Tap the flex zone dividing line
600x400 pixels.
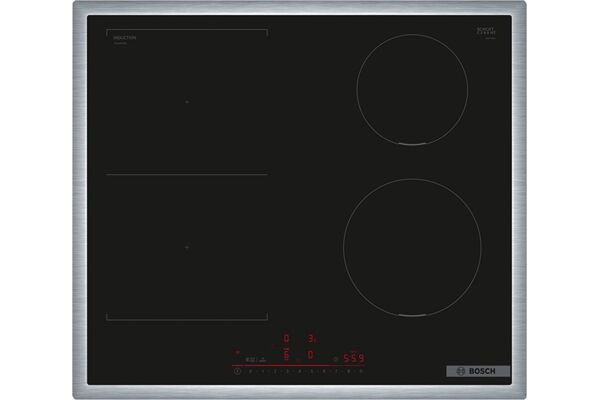point(187,175)
